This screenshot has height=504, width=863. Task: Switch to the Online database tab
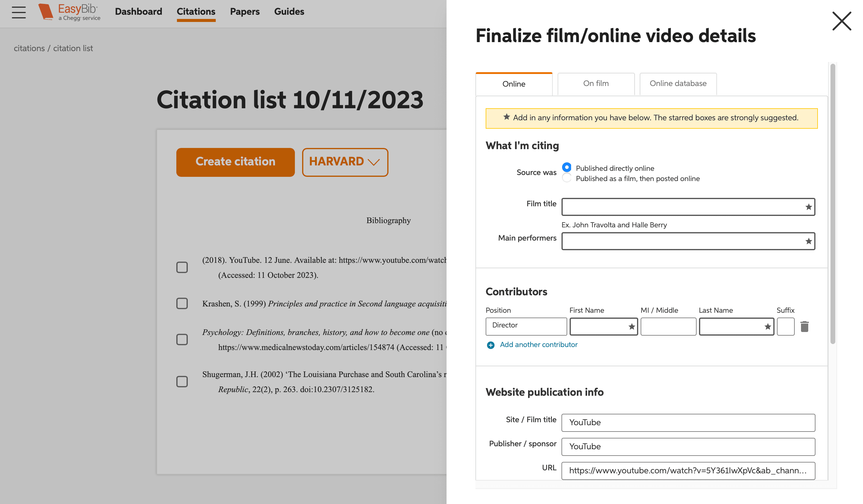[x=678, y=84]
